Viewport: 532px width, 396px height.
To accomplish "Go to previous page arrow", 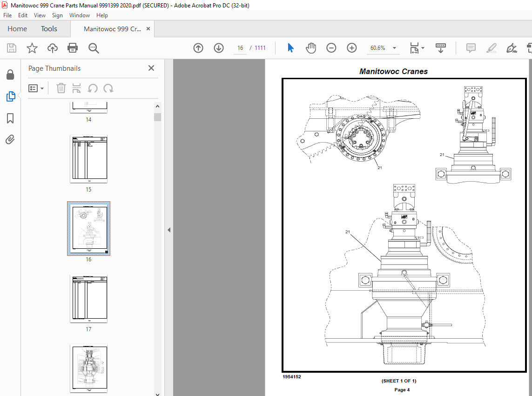I will 198,48.
